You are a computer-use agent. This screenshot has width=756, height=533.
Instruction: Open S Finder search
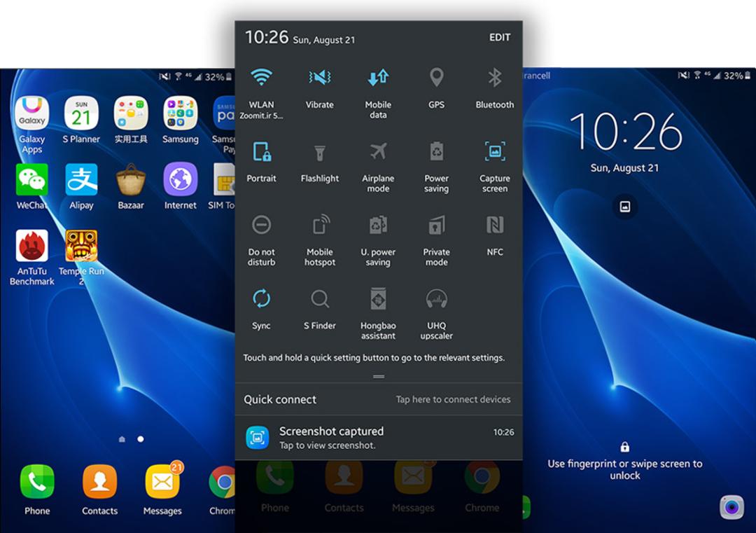320,309
